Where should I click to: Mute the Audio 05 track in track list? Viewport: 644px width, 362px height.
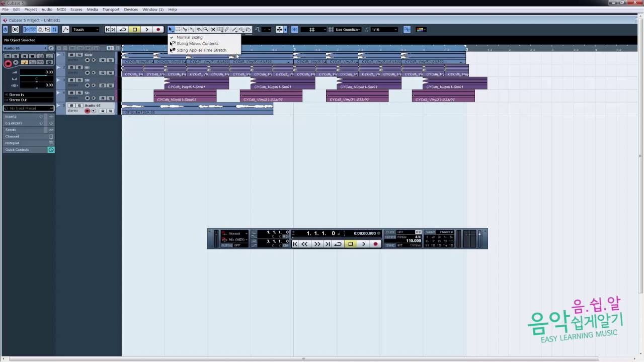point(71,106)
